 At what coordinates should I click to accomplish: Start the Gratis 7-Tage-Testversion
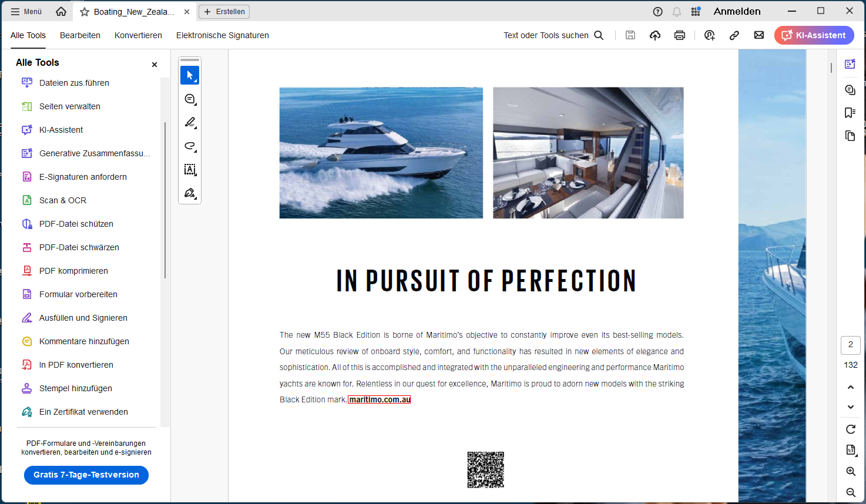pyautogui.click(x=86, y=475)
